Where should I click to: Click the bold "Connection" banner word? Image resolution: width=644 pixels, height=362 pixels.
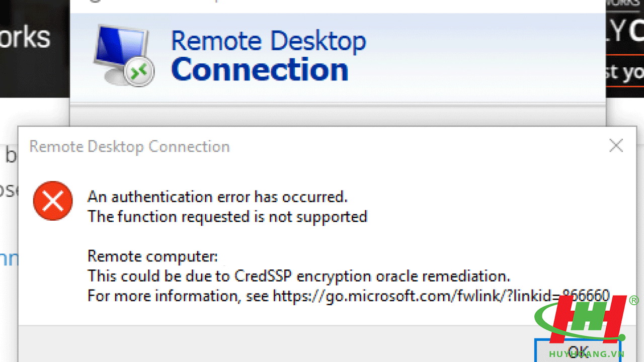260,69
